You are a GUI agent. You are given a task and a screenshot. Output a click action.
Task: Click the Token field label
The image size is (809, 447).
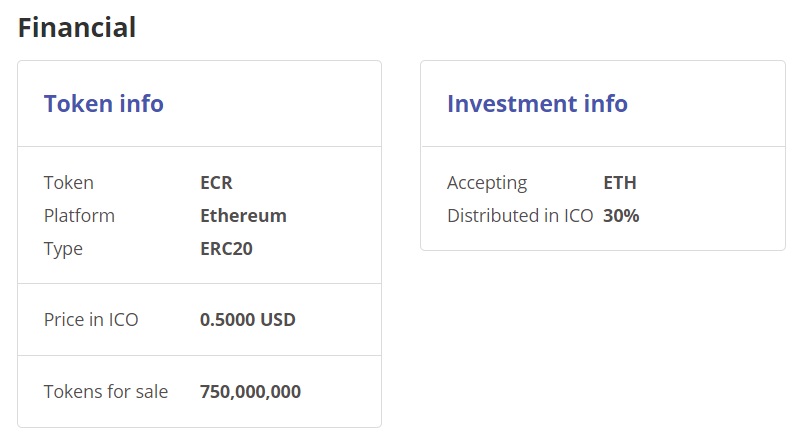click(x=69, y=183)
